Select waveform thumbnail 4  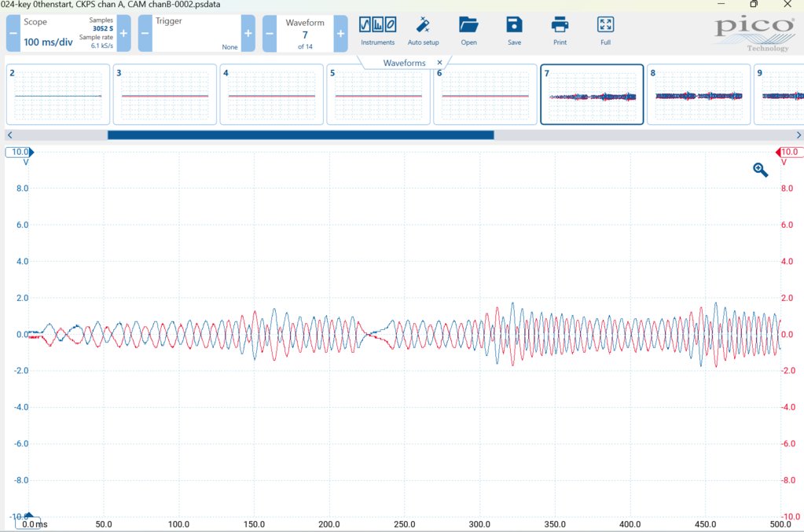[x=272, y=94]
